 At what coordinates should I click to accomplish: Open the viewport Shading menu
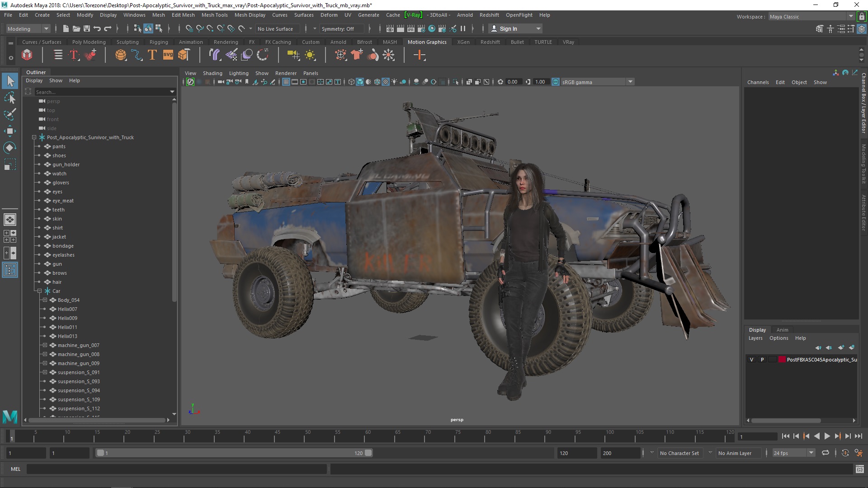tap(212, 73)
